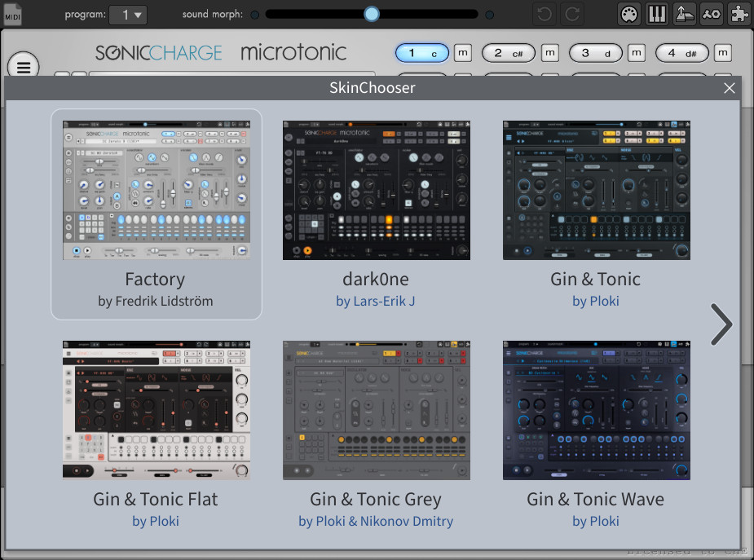Image resolution: width=754 pixels, height=560 pixels.
Task: Choose the Gin & Tonic skin thumbnail
Action: [x=597, y=191]
